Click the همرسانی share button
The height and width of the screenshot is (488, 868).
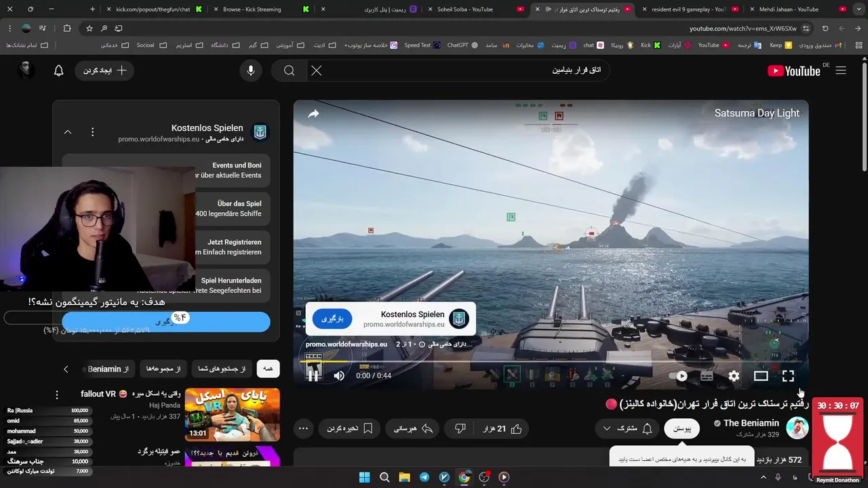pyautogui.click(x=414, y=428)
